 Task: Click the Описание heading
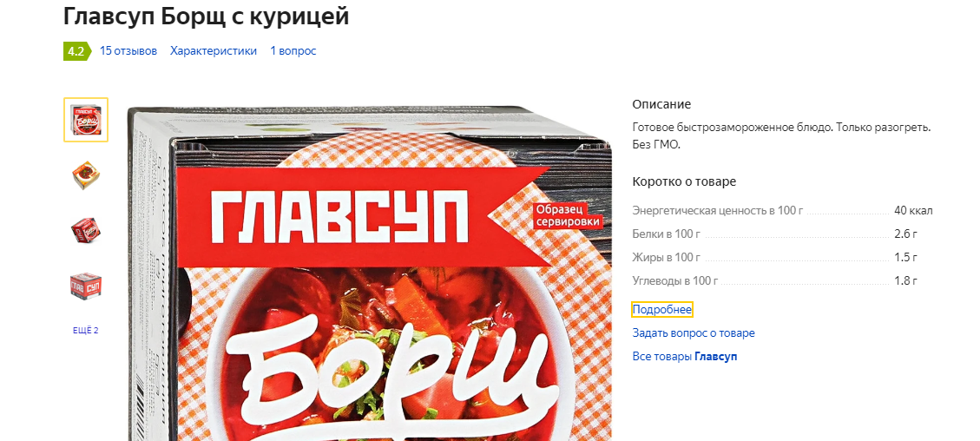(661, 104)
